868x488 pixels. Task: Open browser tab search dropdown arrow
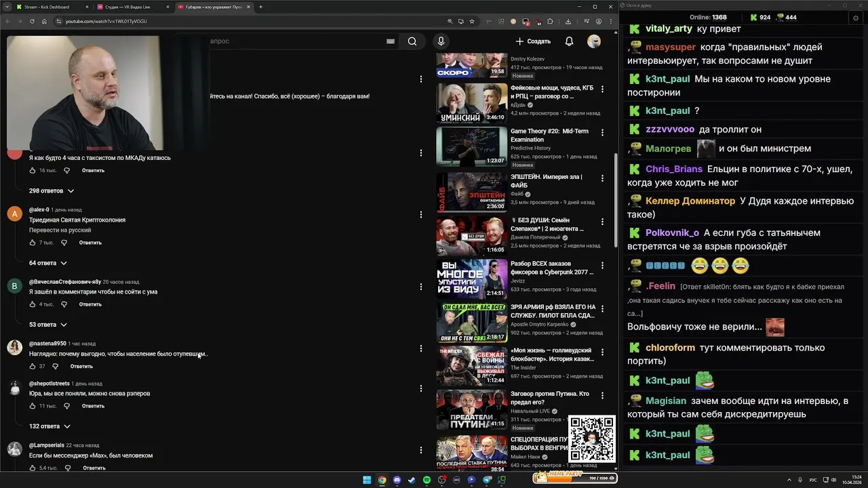pos(7,7)
